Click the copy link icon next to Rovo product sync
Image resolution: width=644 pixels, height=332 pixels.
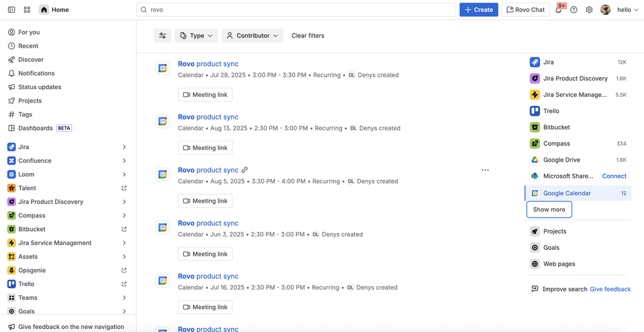click(245, 170)
